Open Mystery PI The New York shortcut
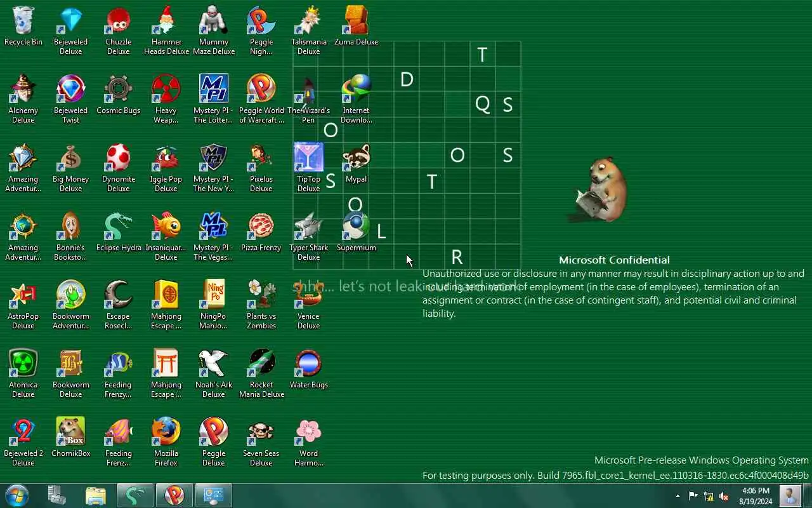 (x=214, y=168)
